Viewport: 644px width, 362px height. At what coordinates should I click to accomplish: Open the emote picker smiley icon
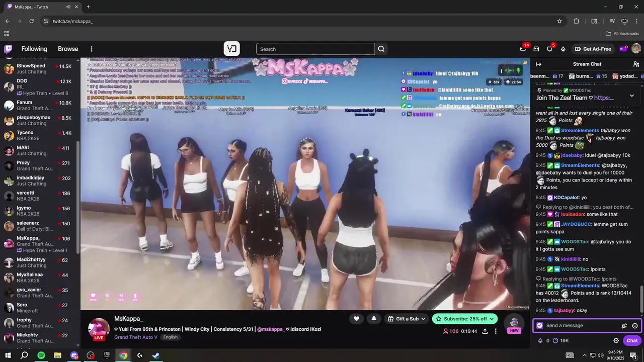point(635,326)
